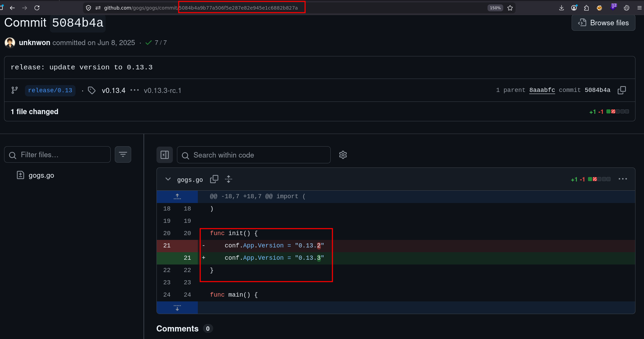This screenshot has width=644, height=339.
Task: Copy the full commit SHA icon
Action: (622, 90)
